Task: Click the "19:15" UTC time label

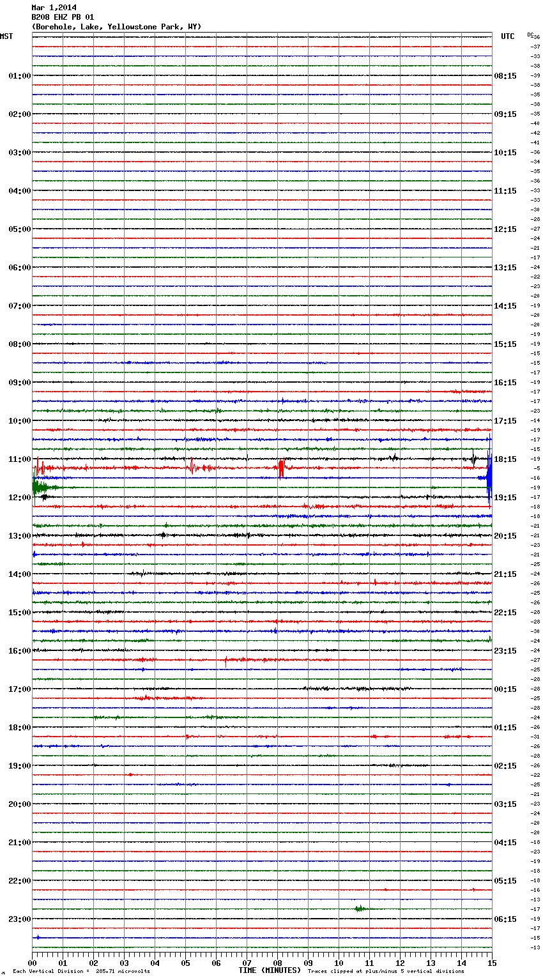Action: pyautogui.click(x=505, y=498)
